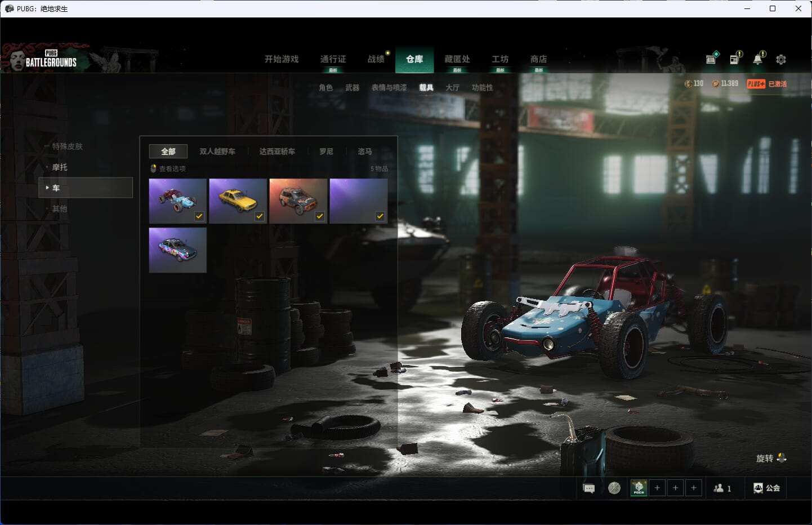The width and height of the screenshot is (812, 525).
Task: Switch to the 角色 sub-tab
Action: tap(325, 87)
